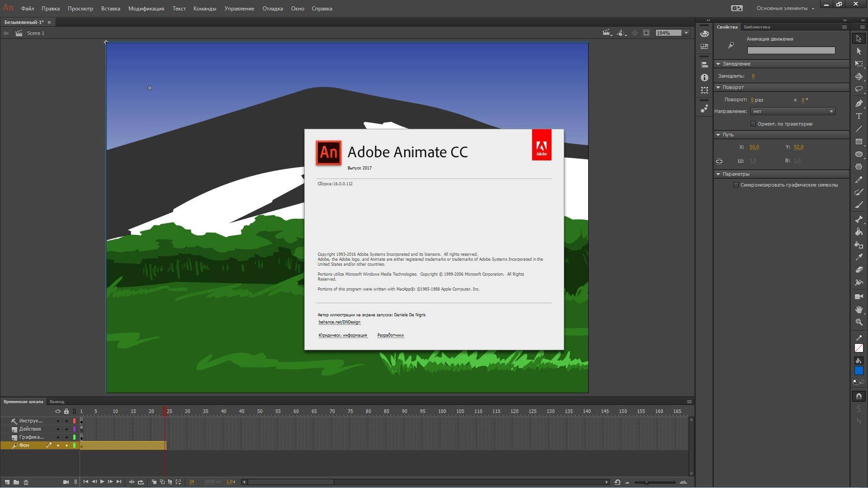Image resolution: width=868 pixels, height=488 pixels.
Task: Delete layer with the trash icon
Action: pyautogui.click(x=26, y=482)
